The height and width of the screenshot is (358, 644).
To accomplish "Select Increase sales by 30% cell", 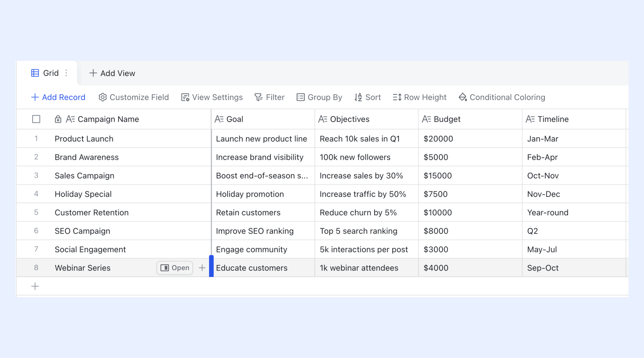I will (367, 176).
